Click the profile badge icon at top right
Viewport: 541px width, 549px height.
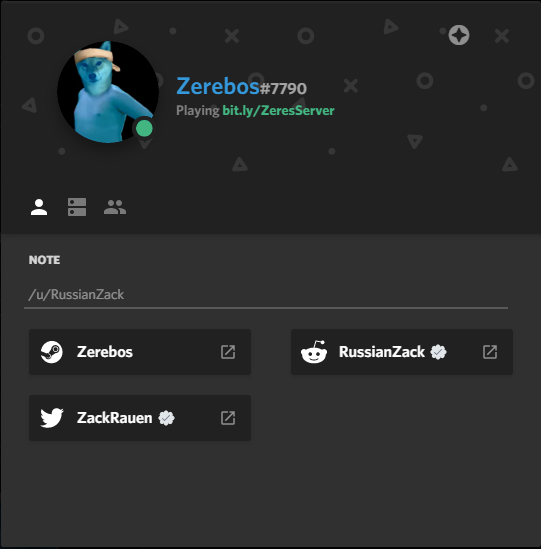coord(459,35)
